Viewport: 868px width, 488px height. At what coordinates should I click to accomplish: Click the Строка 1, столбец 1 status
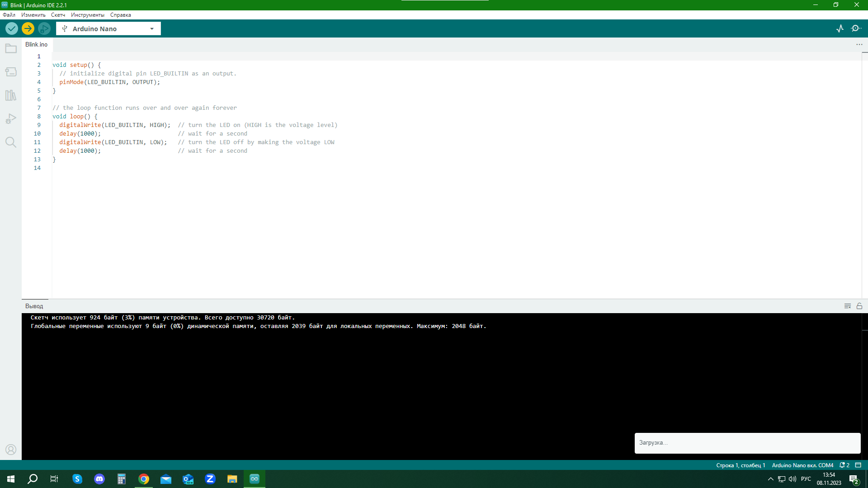click(x=741, y=465)
